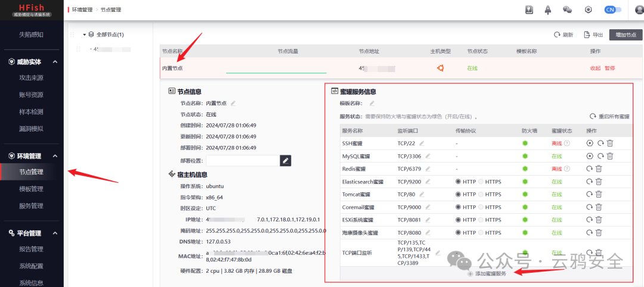644x287 pixels.
Task: Collapse the 全部节点(1) tree
Action: (x=85, y=35)
